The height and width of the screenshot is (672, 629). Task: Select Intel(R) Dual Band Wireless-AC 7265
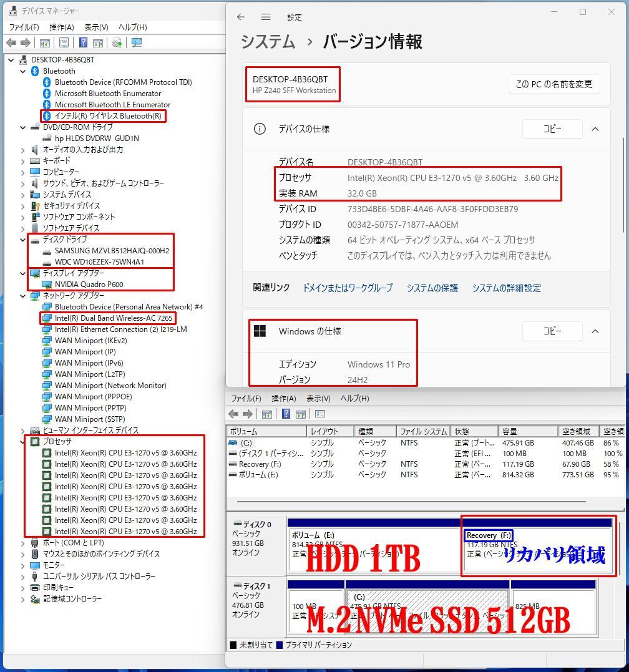[x=110, y=318]
